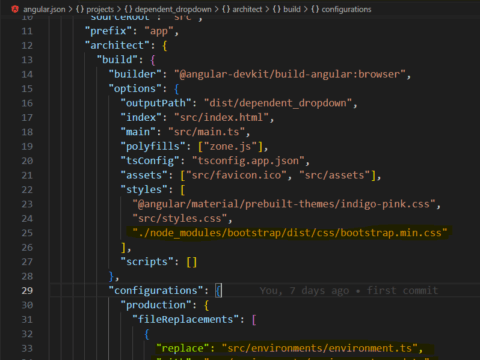Click the src/favicon.ico string
Image resolution: width=480 pixels, height=360 pixels.
pos(236,175)
